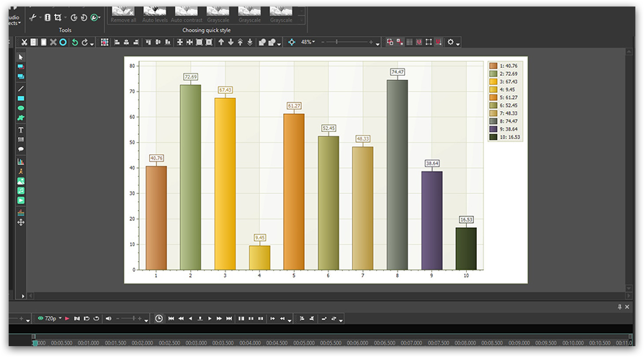644x357 pixels.
Task: Click the scissors cut icon
Action: 24,42
